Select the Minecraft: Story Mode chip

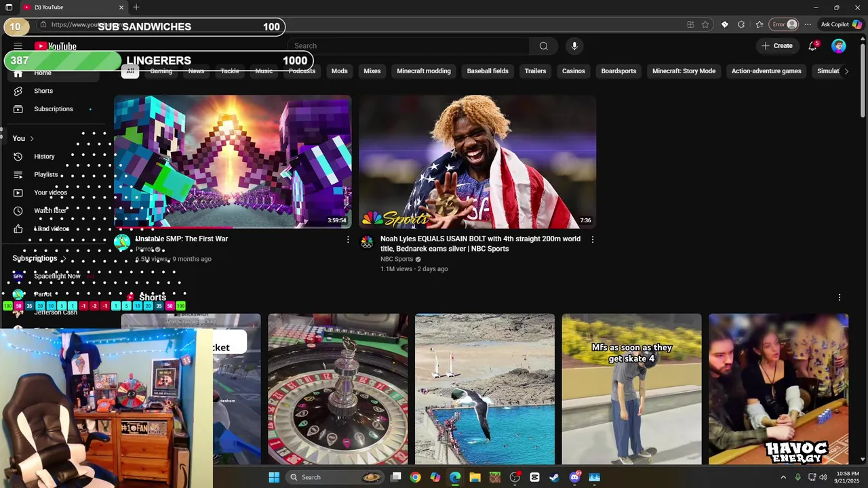click(x=684, y=71)
